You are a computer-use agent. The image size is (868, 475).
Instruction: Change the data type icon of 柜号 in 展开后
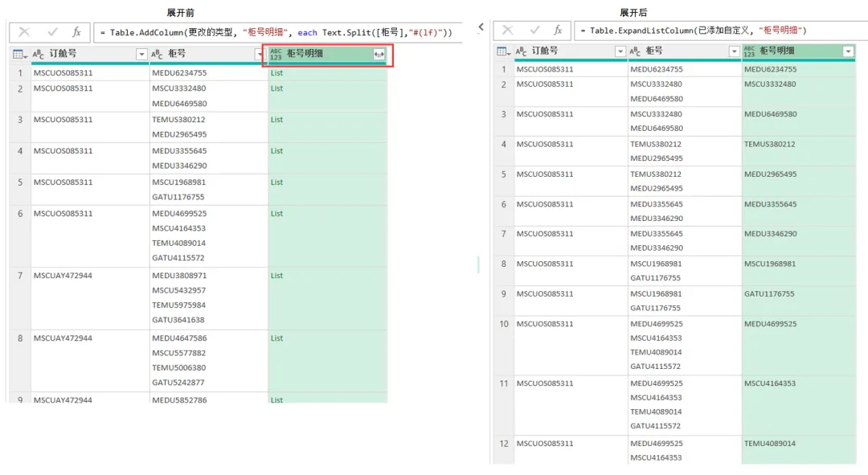635,51
